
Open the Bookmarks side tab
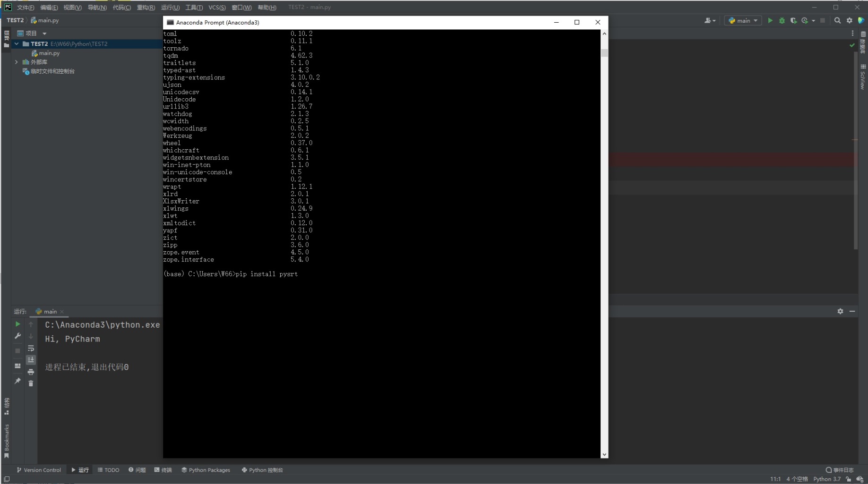[7, 441]
